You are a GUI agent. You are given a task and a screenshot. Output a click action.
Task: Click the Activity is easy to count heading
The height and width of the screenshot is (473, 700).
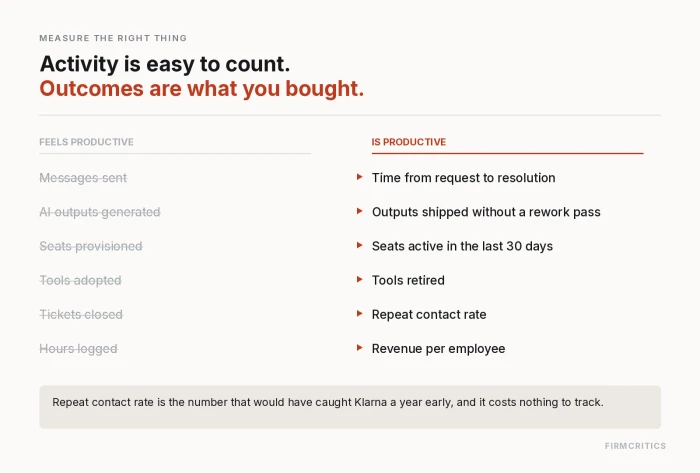tap(165, 64)
